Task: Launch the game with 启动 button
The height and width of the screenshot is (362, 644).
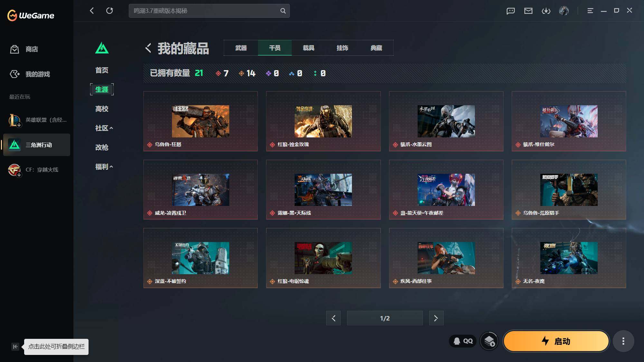Action: [x=556, y=341]
